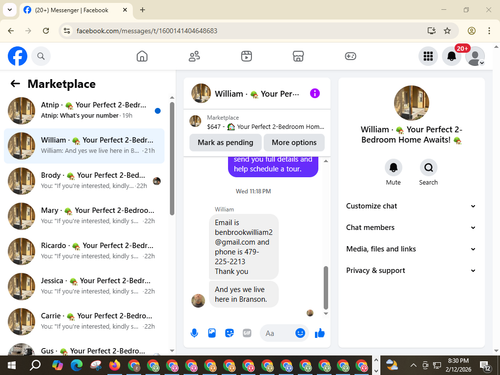Expand Customize chat section
Screen dimensions: 500x375
click(411, 206)
